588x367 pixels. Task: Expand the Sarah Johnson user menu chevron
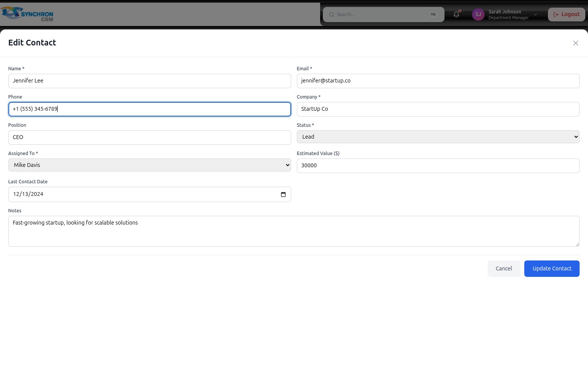(x=535, y=15)
